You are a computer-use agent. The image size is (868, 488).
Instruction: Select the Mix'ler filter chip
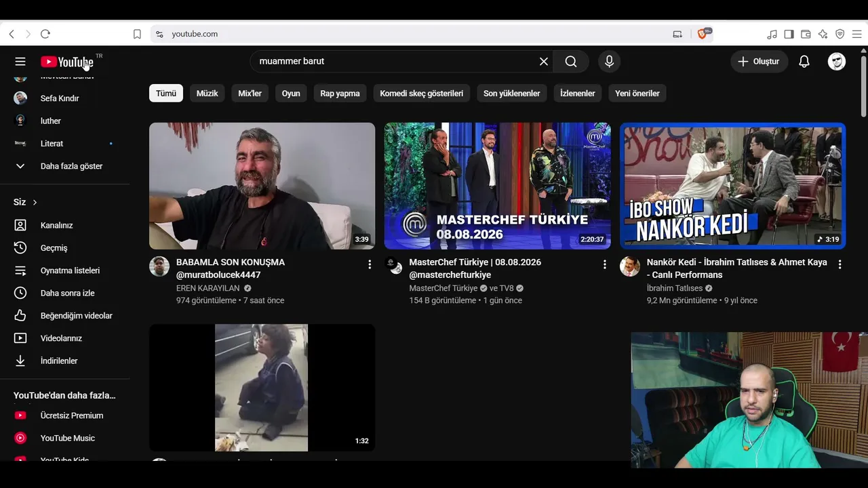tap(250, 94)
